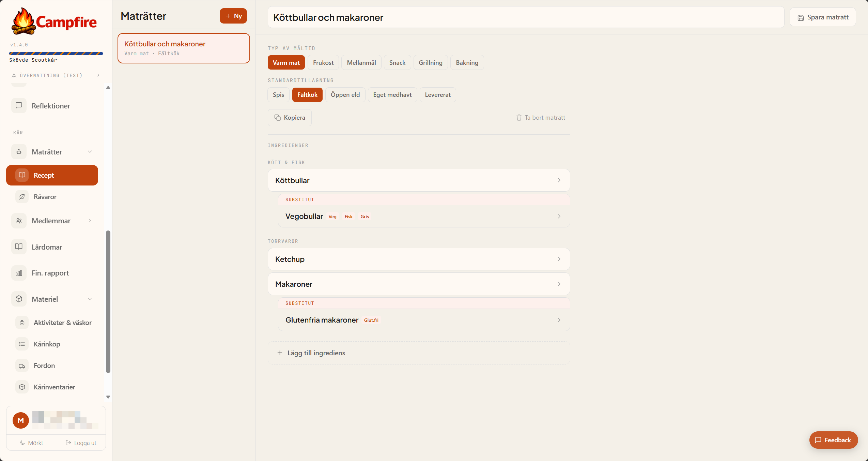Select Mellanmål meal type
Viewport: 868px width, 461px height.
click(361, 62)
